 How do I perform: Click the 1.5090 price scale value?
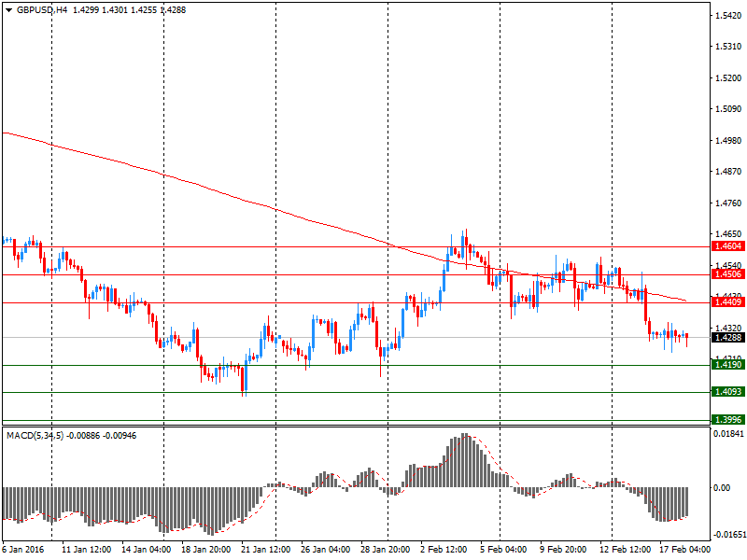pyautogui.click(x=728, y=109)
